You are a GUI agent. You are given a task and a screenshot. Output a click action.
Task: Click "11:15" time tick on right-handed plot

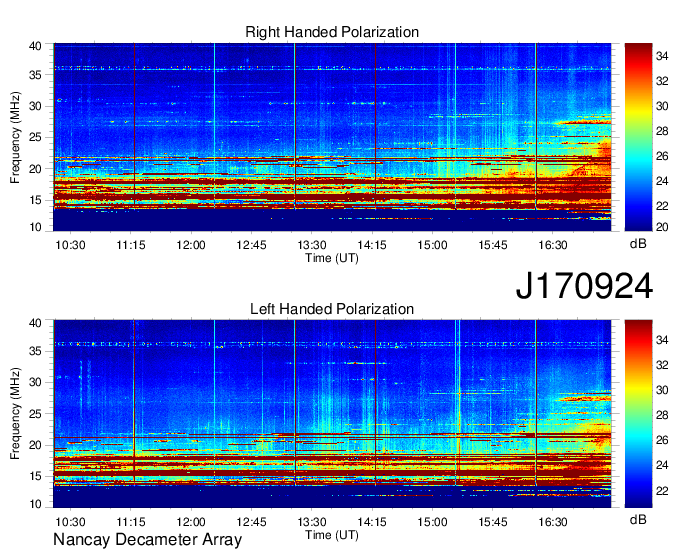[x=131, y=245]
